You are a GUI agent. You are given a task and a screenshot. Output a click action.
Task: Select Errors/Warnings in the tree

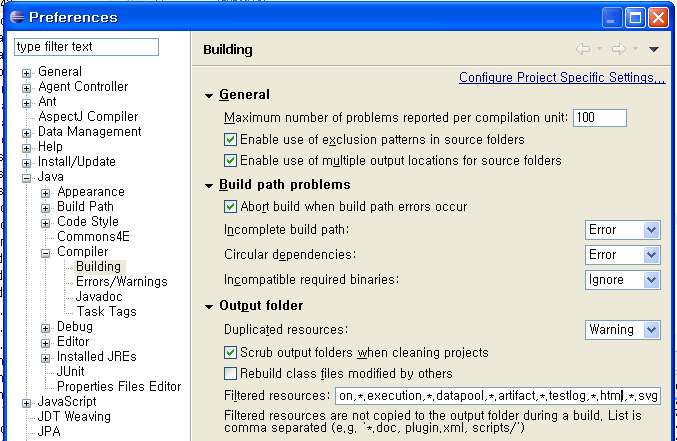[122, 282]
